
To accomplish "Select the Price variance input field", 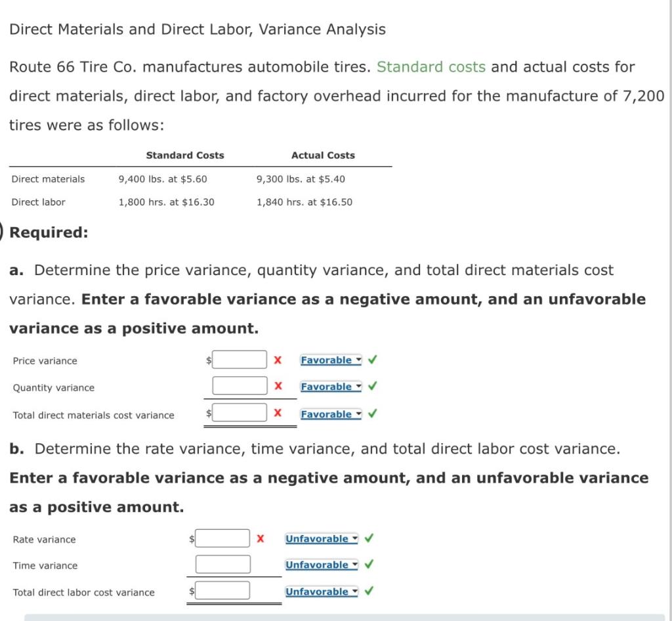I will pyautogui.click(x=240, y=360).
